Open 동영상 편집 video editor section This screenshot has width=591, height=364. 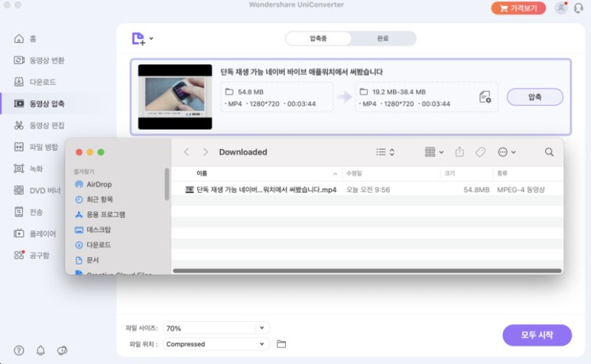[39, 125]
